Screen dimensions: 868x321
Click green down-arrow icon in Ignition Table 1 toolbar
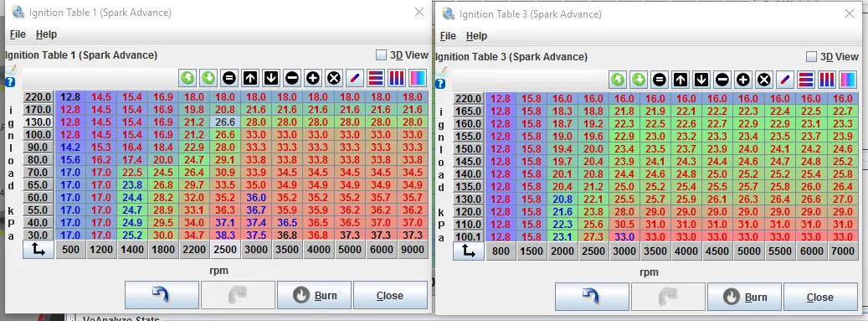(208, 78)
